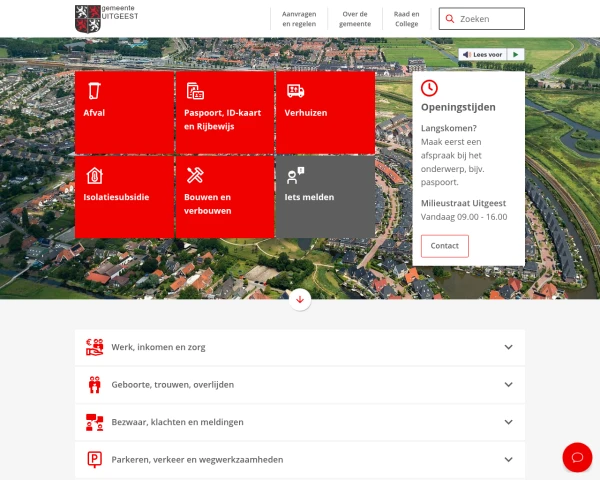Play the read-aloud audio
Viewport: 600px width, 480px height.
point(515,55)
